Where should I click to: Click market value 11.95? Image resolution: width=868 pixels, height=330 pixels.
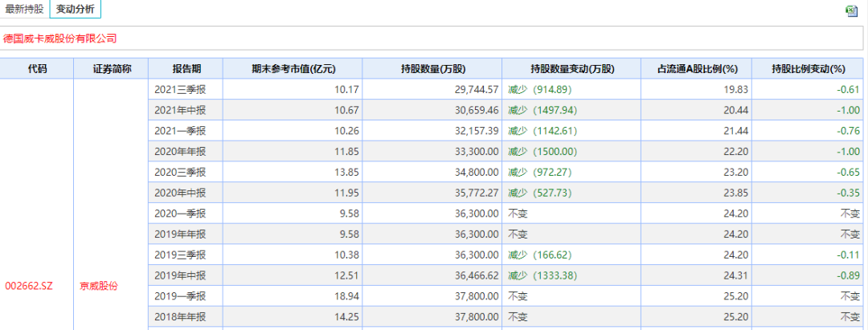(347, 193)
